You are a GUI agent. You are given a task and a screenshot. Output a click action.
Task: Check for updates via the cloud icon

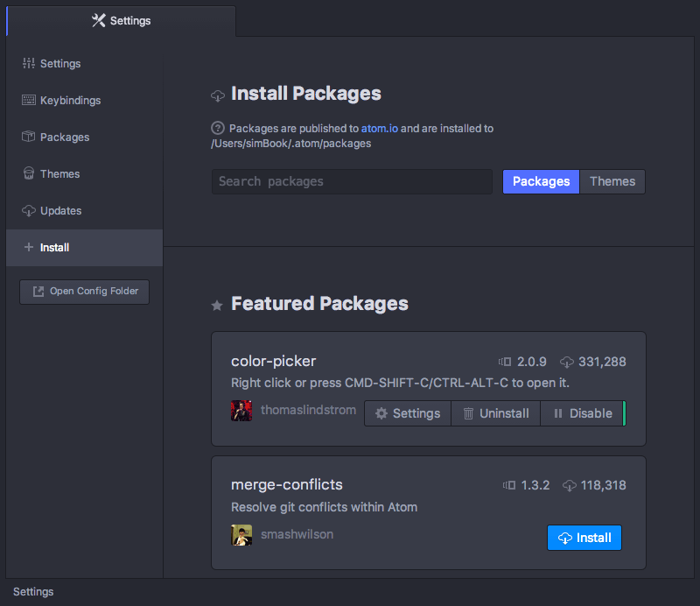29,210
